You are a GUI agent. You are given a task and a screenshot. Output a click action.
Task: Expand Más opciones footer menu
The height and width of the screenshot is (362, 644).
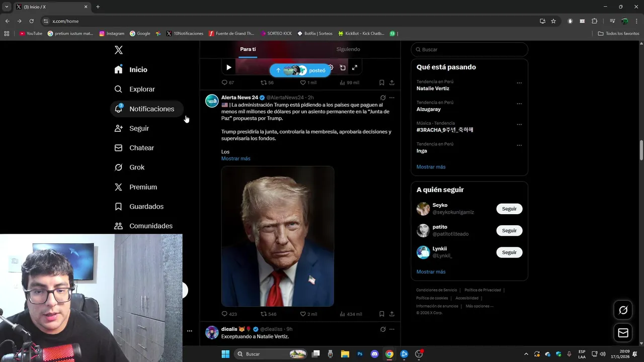[x=479, y=306]
